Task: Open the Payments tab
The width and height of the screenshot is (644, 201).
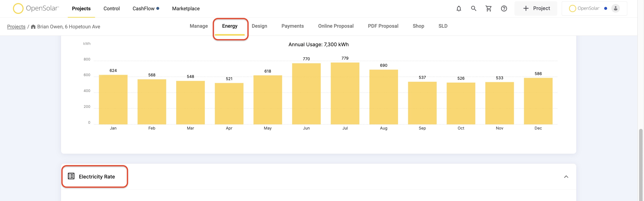Action: pos(292,26)
